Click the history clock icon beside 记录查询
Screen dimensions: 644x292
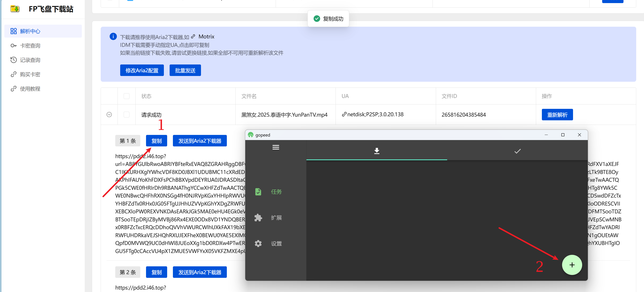click(14, 60)
